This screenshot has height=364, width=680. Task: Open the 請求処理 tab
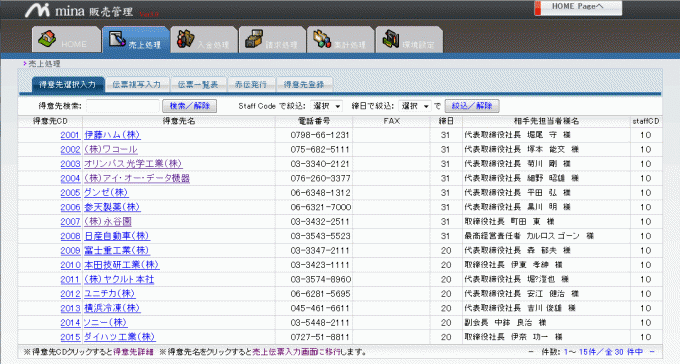pyautogui.click(x=272, y=40)
